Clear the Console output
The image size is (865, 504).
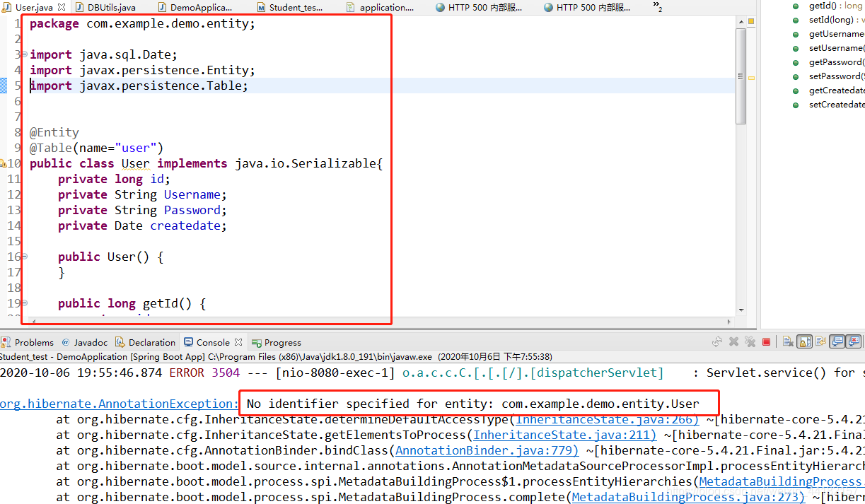click(787, 341)
